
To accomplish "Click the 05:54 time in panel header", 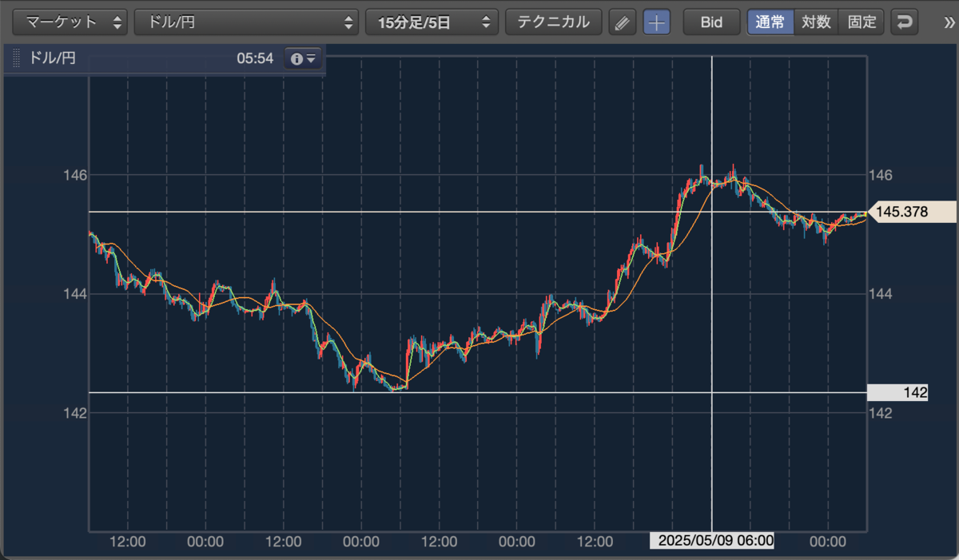I will pos(255,58).
